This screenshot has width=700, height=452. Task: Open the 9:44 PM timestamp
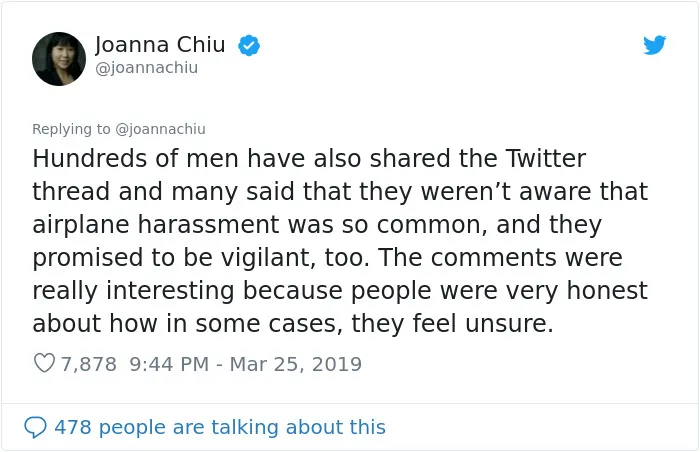[x=169, y=364]
